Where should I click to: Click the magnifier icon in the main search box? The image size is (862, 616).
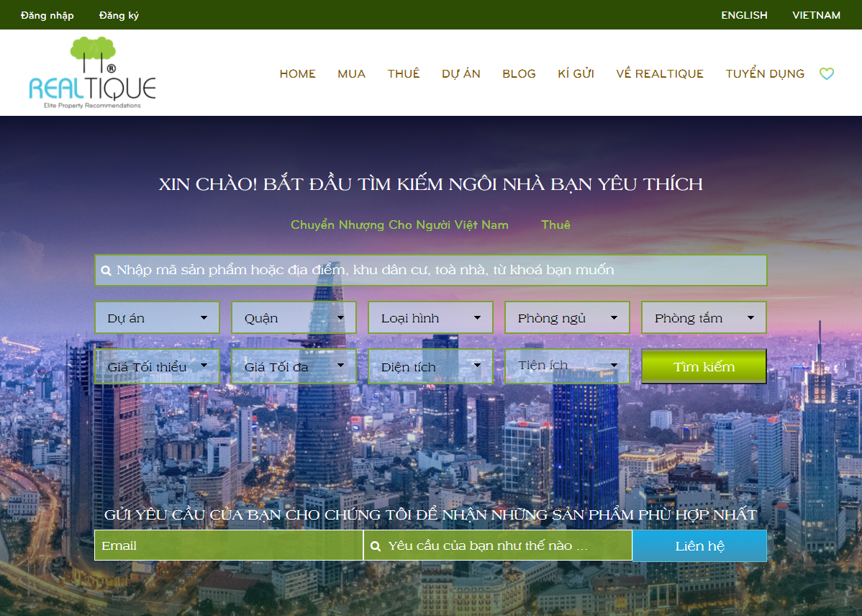[x=106, y=271]
